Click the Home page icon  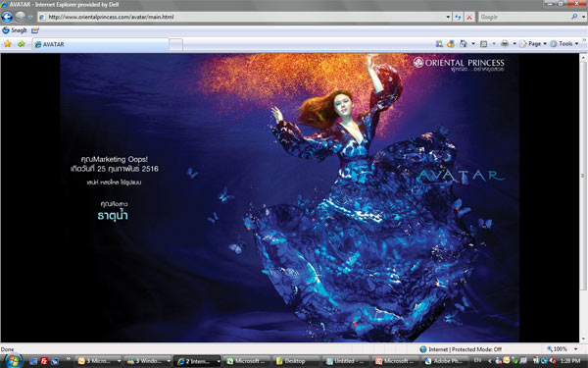tap(464, 44)
